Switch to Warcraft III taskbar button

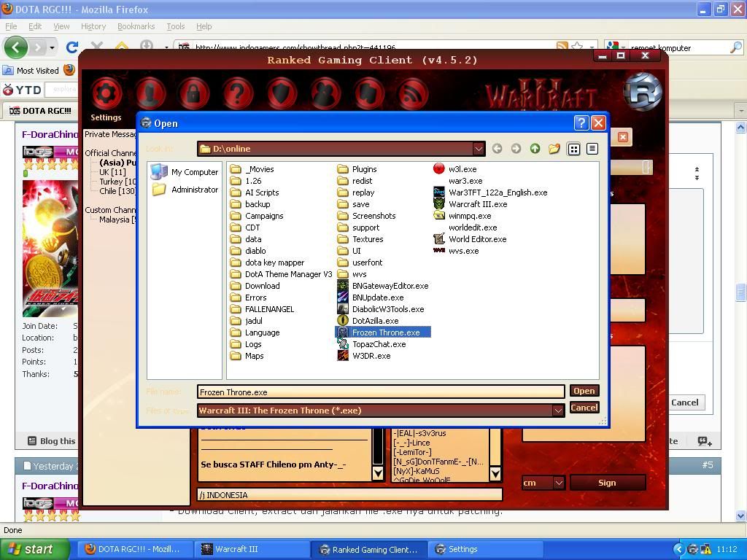[252, 550]
